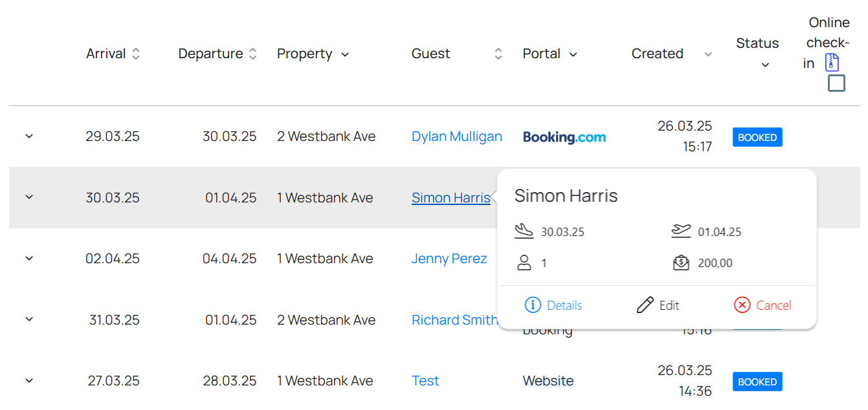Image resolution: width=868 pixels, height=410 pixels.
Task: Click the arrival plane icon in popup
Action: tap(524, 231)
